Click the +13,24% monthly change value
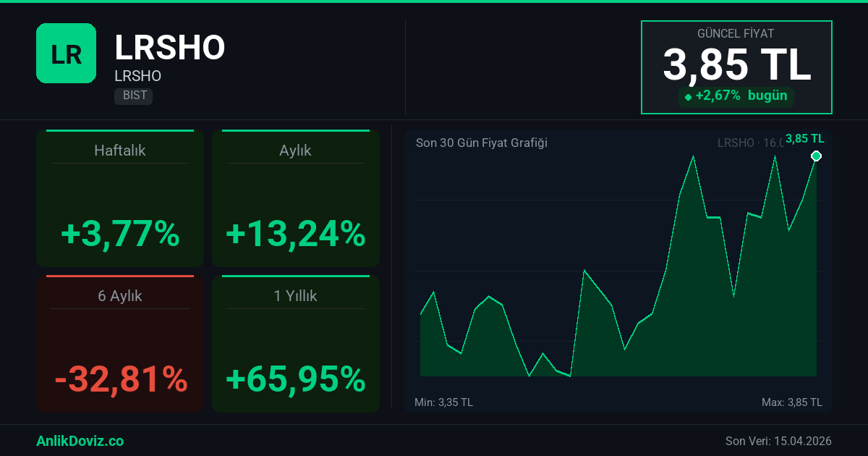The image size is (868, 456). pos(295,234)
